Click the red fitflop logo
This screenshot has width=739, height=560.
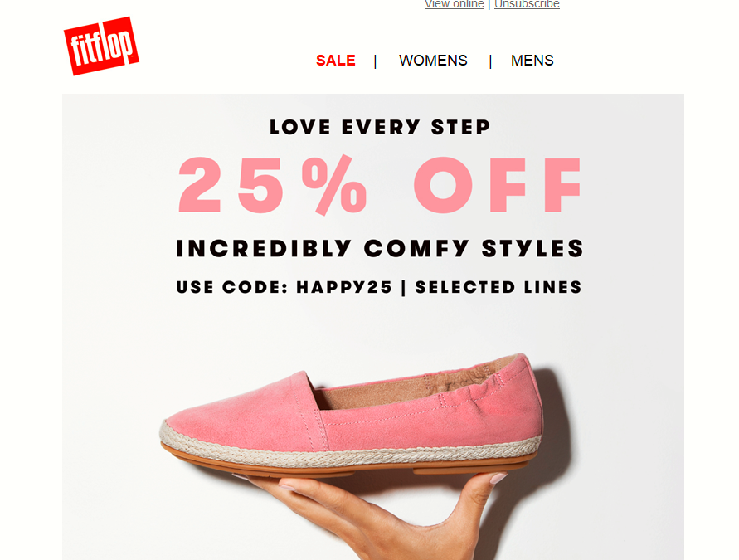pos(101,46)
